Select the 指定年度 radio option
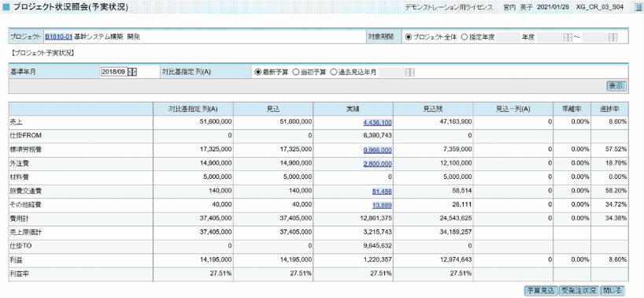644x298 pixels. click(464, 36)
